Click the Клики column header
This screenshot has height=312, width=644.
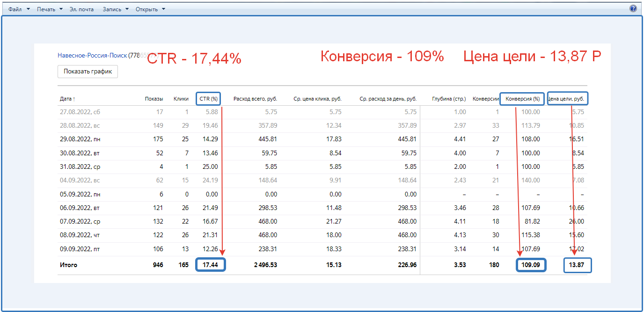click(181, 99)
